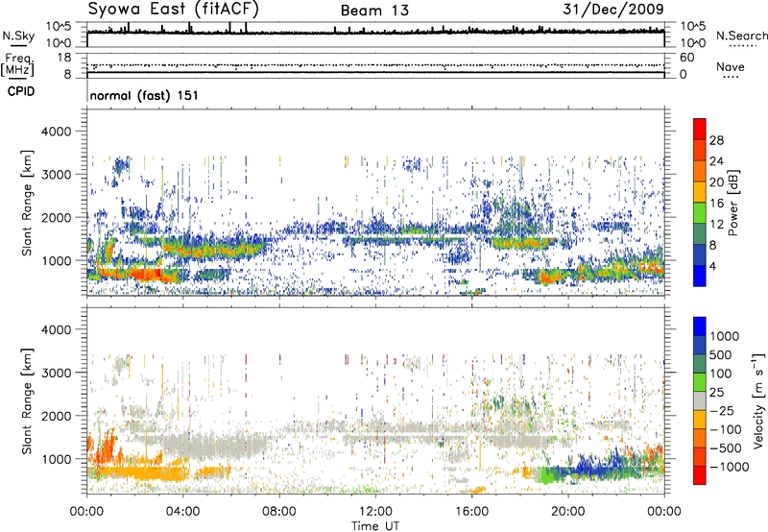Click the left '10^5' noise axis value
Viewport: 768px width, 532px height.
coord(59,26)
